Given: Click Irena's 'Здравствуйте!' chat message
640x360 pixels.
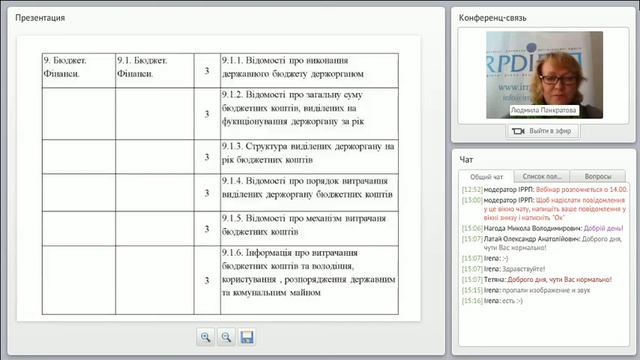Looking at the screenshot, I should [x=503, y=269].
